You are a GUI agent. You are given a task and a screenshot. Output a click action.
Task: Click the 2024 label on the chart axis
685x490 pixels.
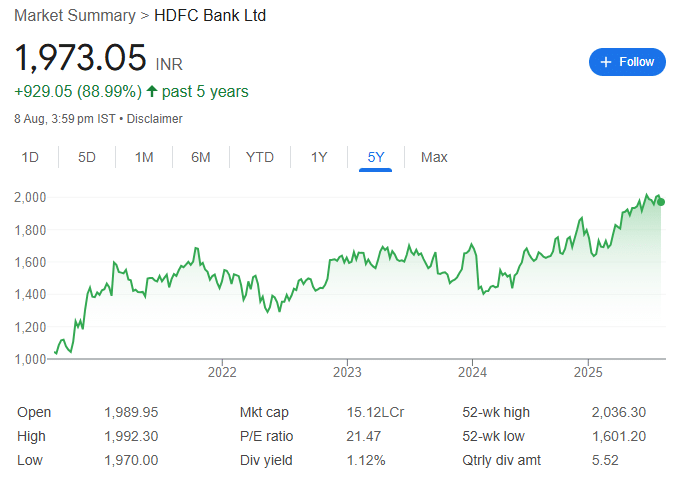(472, 372)
